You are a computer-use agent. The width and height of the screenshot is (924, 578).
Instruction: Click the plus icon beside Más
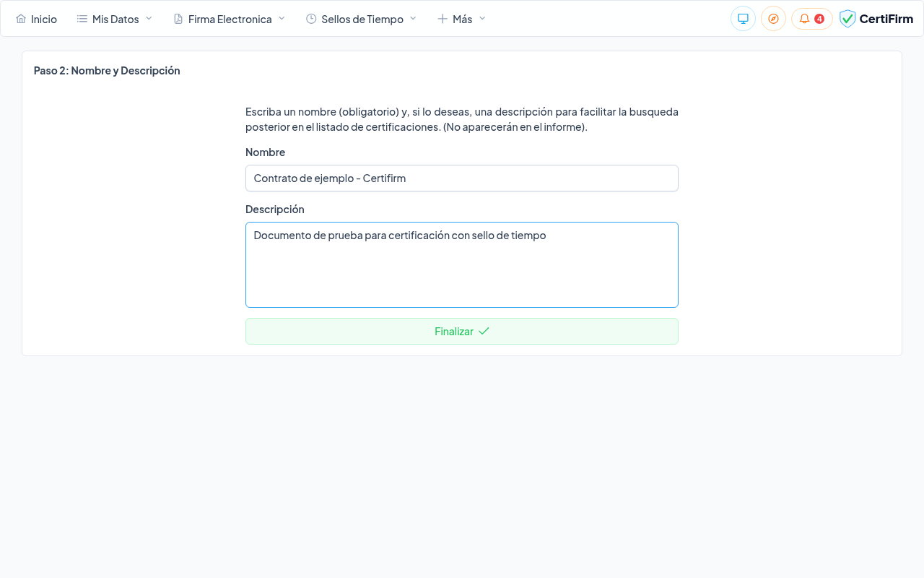coord(443,19)
